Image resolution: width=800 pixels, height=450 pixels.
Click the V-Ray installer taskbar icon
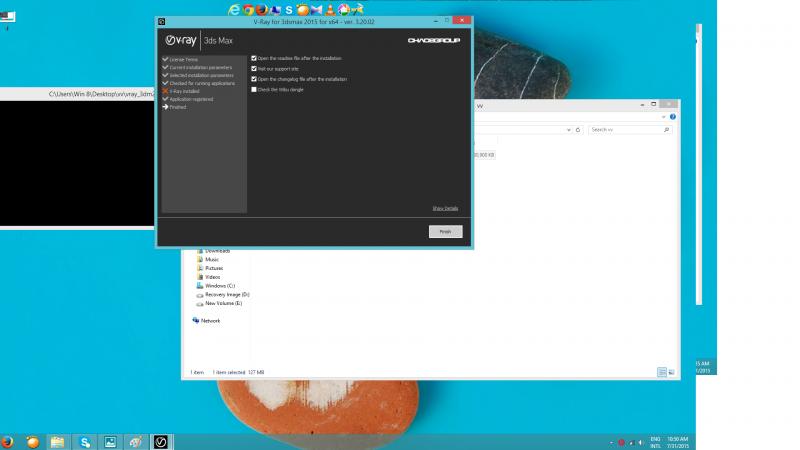tap(161, 442)
